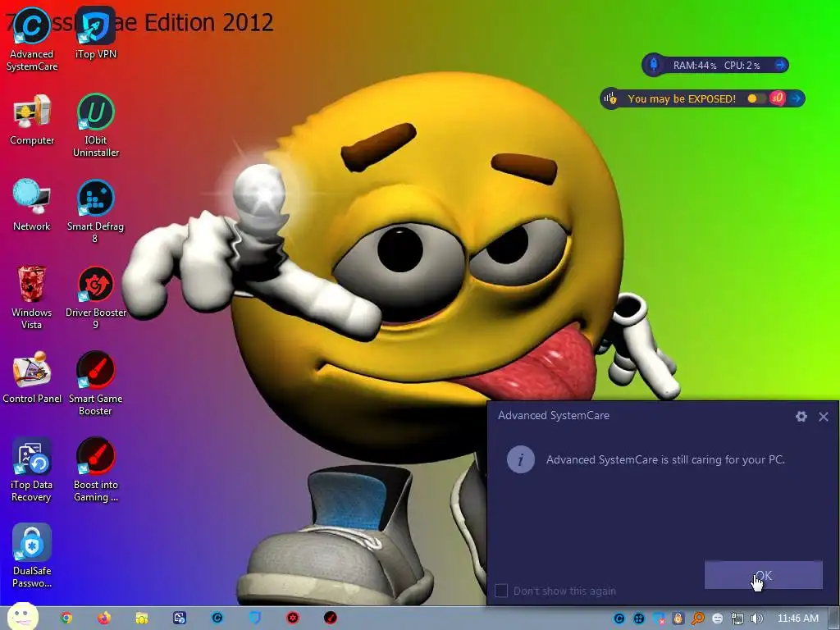Viewport: 840px width, 630px height.
Task: Open the Windows Vista recycle bin icon
Action: tap(32, 298)
